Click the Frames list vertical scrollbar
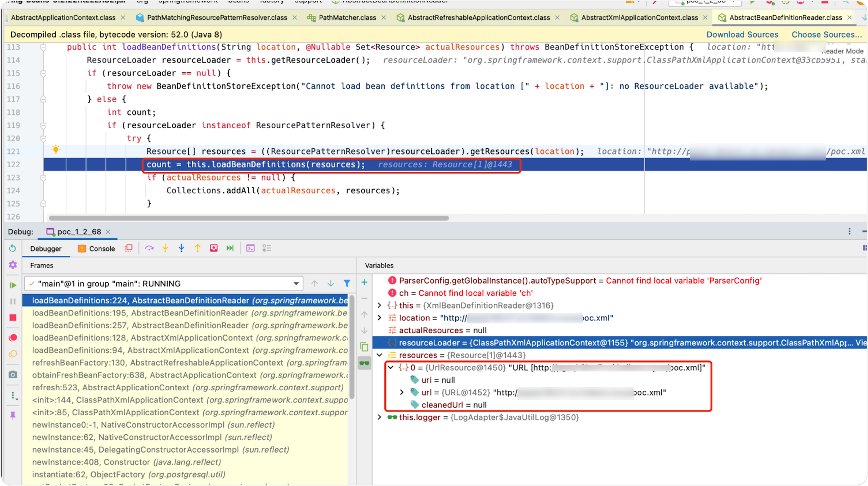The width and height of the screenshot is (868, 486). pyautogui.click(x=352, y=347)
